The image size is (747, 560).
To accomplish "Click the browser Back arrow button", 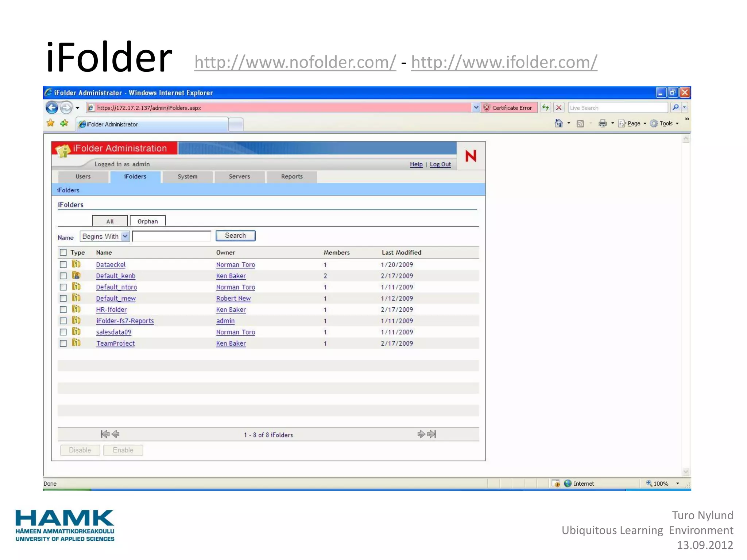I will coord(51,108).
